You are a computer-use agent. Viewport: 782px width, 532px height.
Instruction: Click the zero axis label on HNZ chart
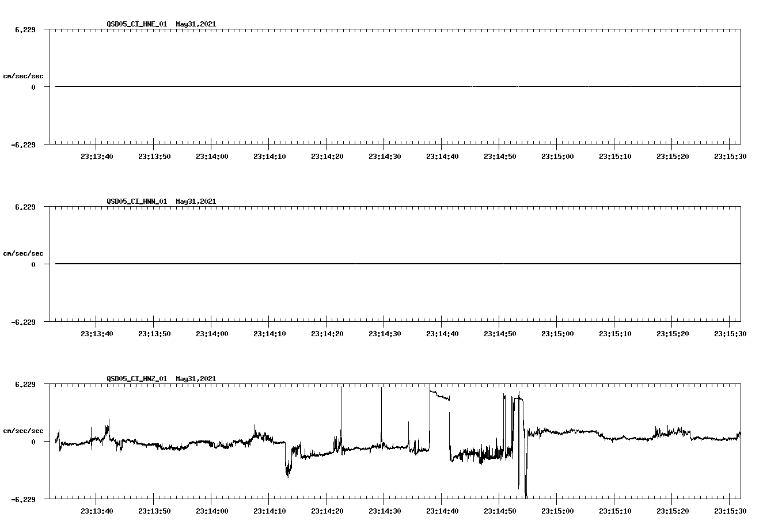pos(33,442)
